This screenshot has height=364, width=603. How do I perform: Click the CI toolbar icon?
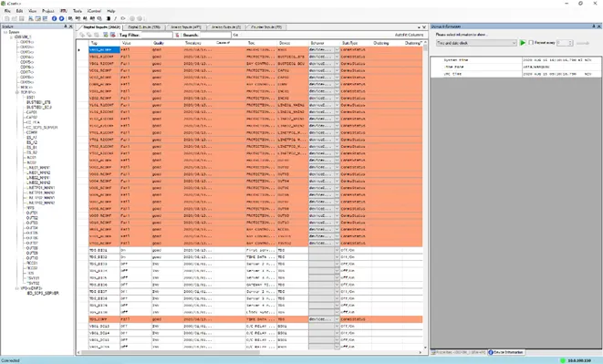(99, 18)
